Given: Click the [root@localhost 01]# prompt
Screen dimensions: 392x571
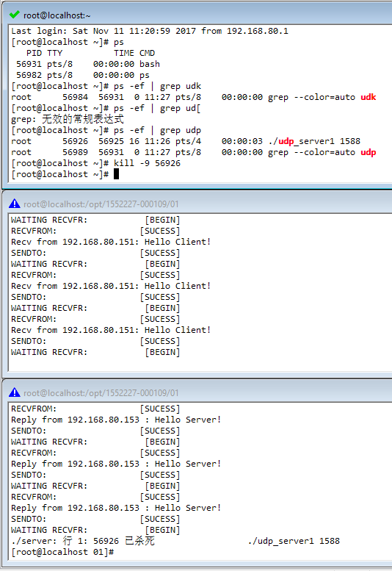Looking at the screenshot, I should [x=62, y=552].
